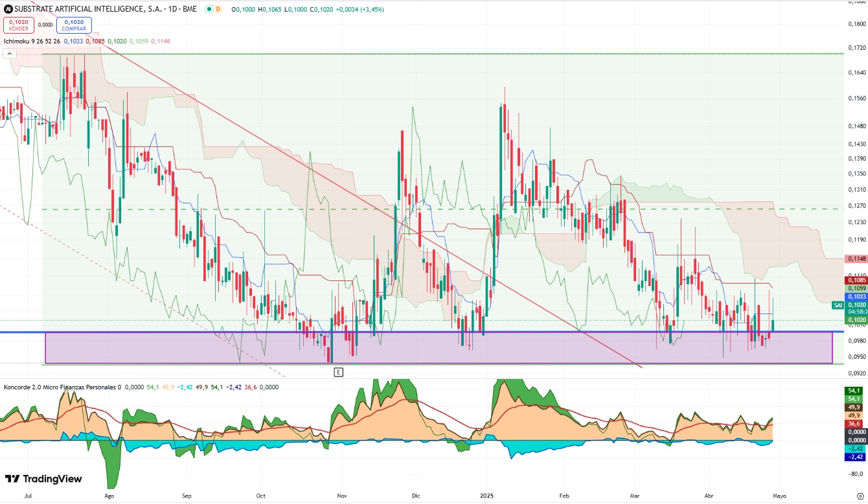
Task: Click the Substrate AI symbol logo icon
Action: (x=8, y=9)
